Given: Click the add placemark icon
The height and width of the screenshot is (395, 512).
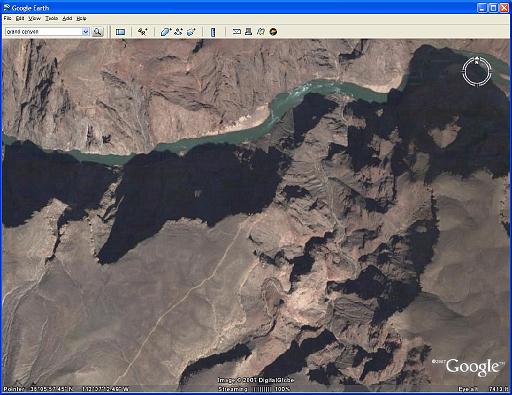Looking at the screenshot, I should coord(143,32).
